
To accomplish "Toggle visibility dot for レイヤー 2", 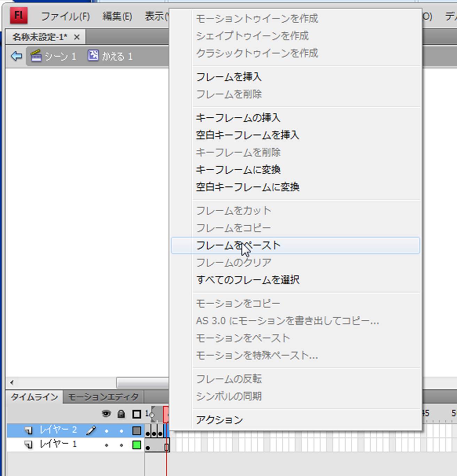I will 106,431.
